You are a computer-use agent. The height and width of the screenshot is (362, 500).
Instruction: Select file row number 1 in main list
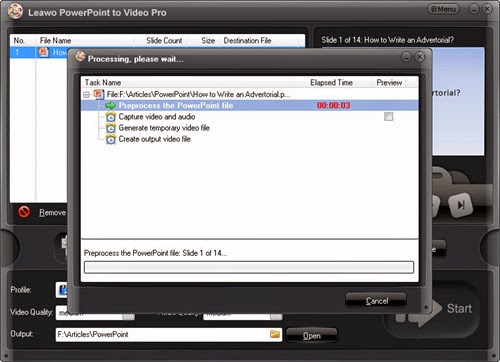click(38, 53)
